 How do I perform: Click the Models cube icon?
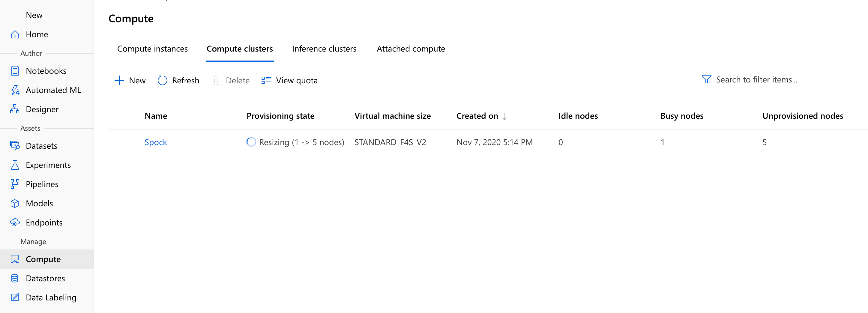pos(15,203)
